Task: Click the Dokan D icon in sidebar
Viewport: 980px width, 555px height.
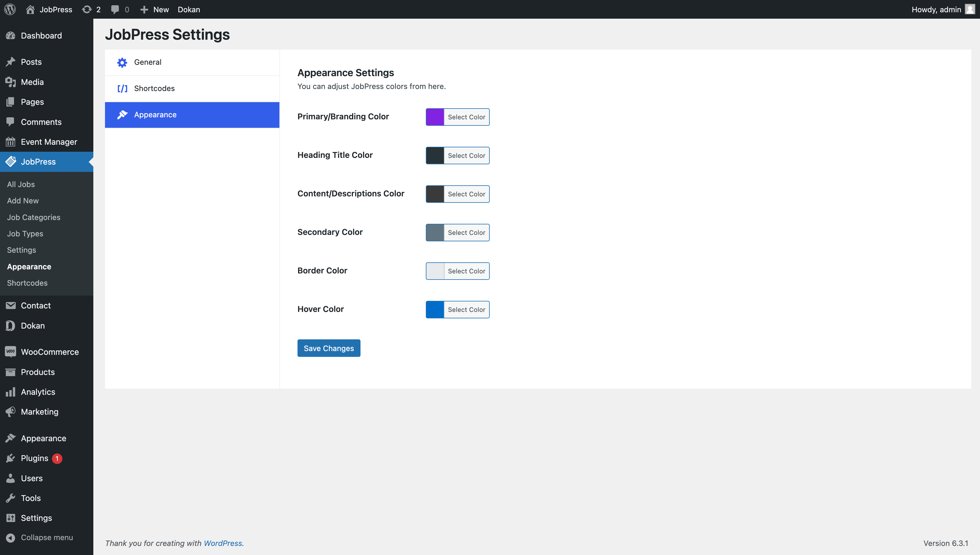Action: click(x=11, y=326)
